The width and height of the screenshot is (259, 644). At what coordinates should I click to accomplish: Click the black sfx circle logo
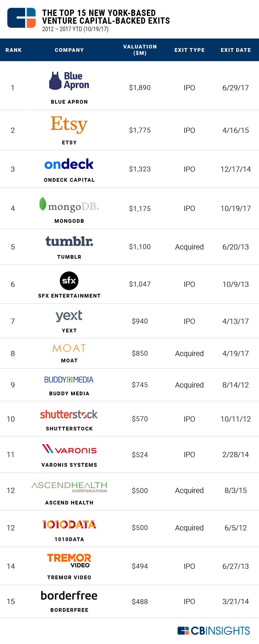point(69,281)
